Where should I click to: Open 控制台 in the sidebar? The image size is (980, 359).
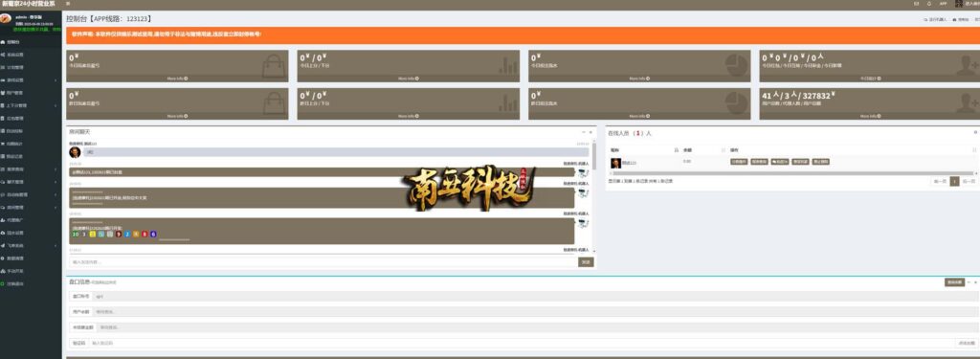tap(12, 42)
